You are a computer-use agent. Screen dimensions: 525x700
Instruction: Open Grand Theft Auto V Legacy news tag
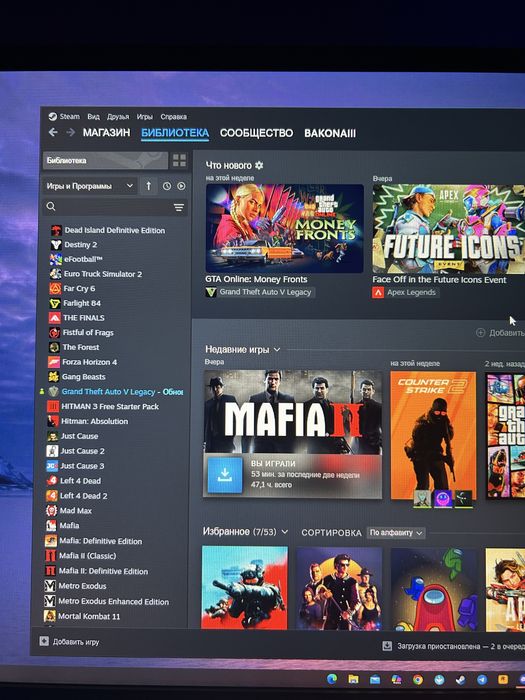[x=260, y=292]
